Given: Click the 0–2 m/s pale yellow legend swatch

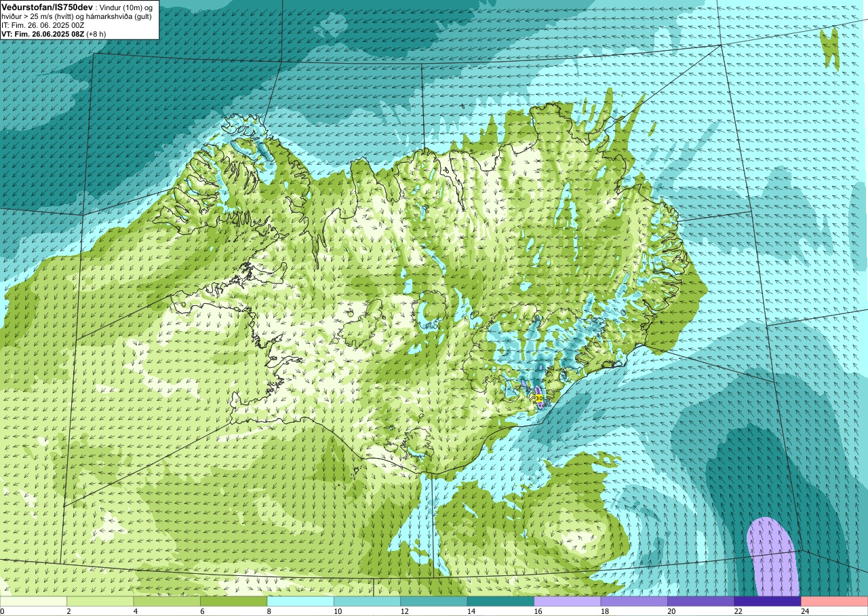Looking at the screenshot, I should tap(34, 601).
